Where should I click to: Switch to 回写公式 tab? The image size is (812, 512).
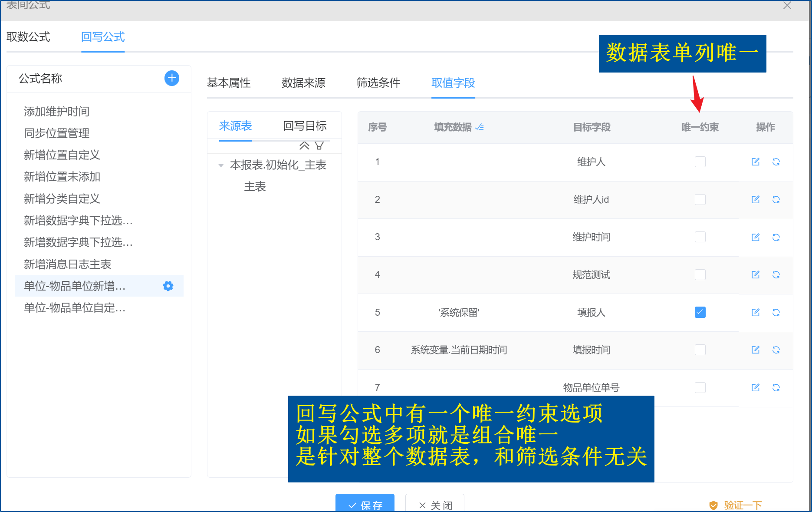(103, 37)
